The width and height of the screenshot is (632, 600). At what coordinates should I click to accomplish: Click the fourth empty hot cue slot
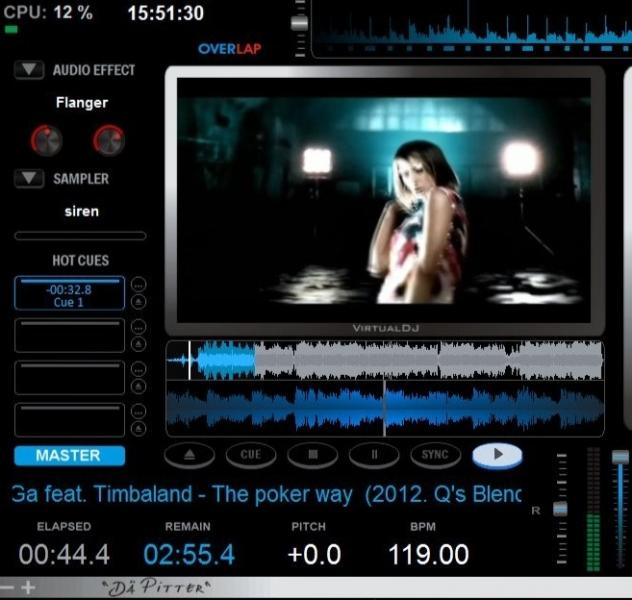69,420
